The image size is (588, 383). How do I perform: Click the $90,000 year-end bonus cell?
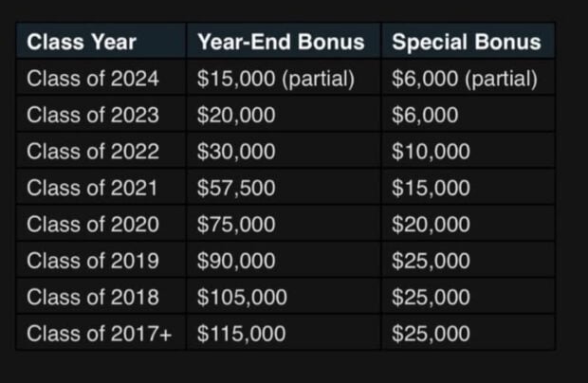pyautogui.click(x=237, y=261)
